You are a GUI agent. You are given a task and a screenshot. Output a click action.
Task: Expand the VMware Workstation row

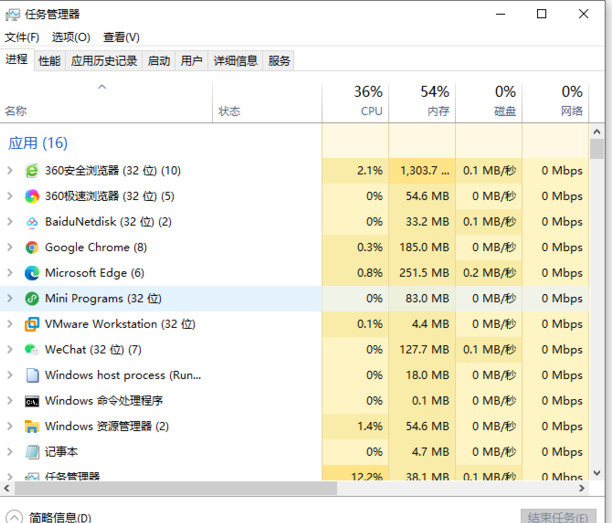pyautogui.click(x=10, y=324)
